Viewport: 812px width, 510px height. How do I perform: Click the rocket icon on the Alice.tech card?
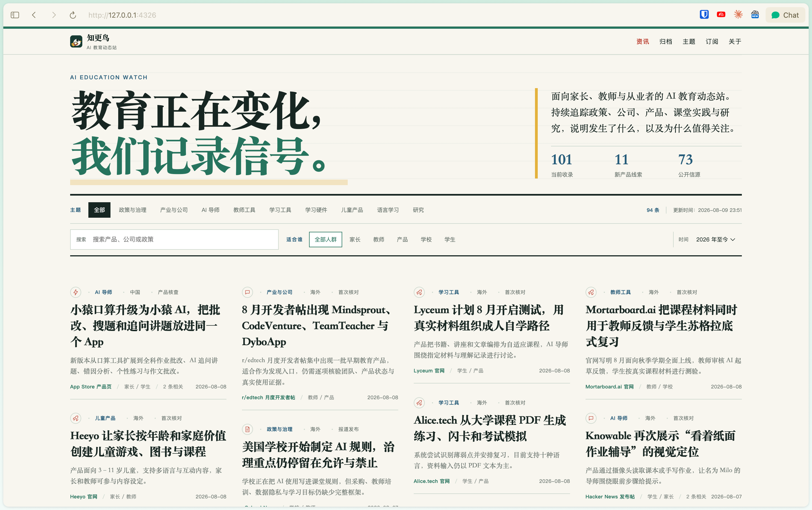419,403
